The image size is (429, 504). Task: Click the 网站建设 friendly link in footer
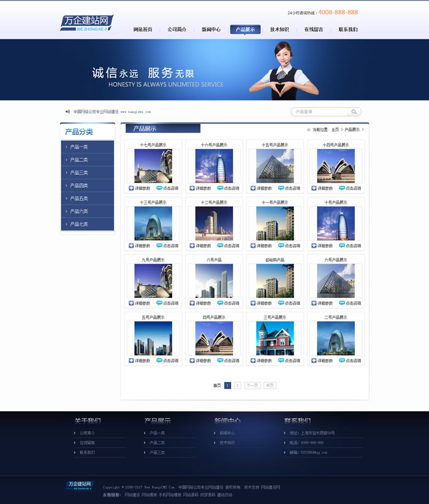tap(132, 495)
